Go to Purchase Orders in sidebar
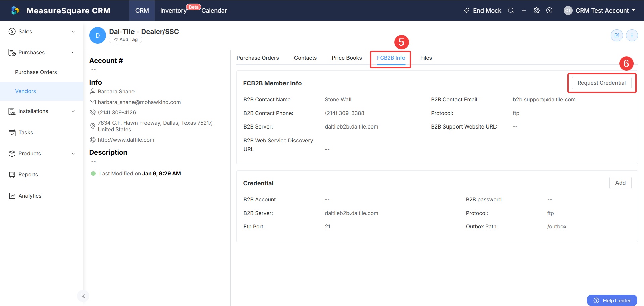Screen dimensions: 644x306 tap(36, 72)
